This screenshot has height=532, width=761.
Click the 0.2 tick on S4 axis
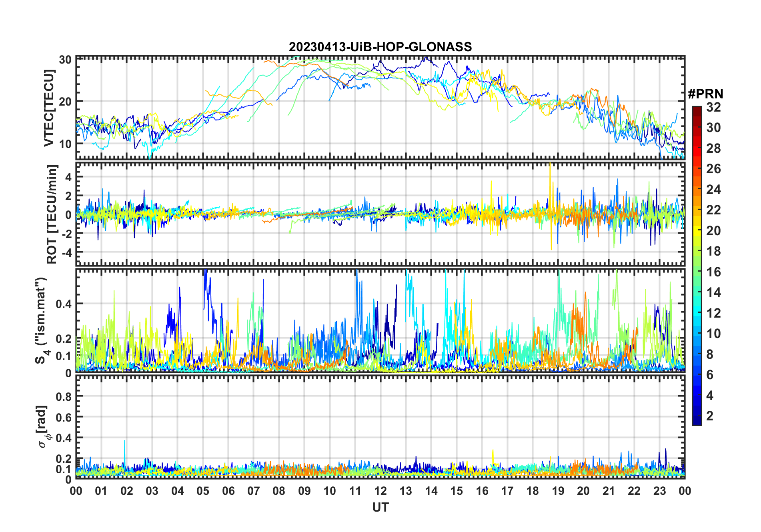64,338
